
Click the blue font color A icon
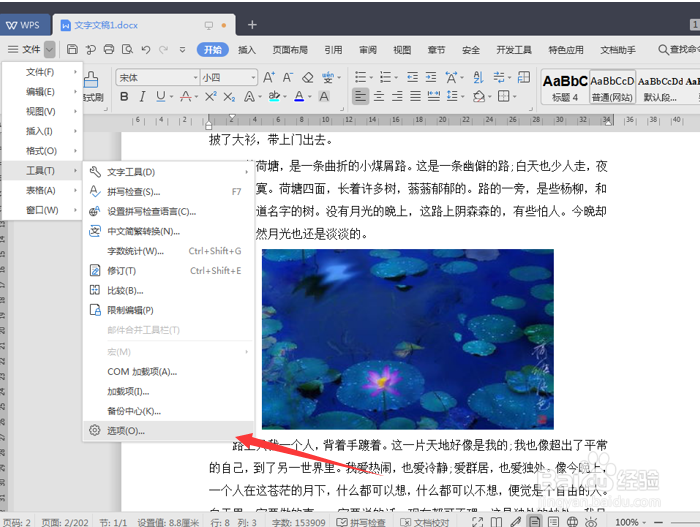tap(299, 96)
